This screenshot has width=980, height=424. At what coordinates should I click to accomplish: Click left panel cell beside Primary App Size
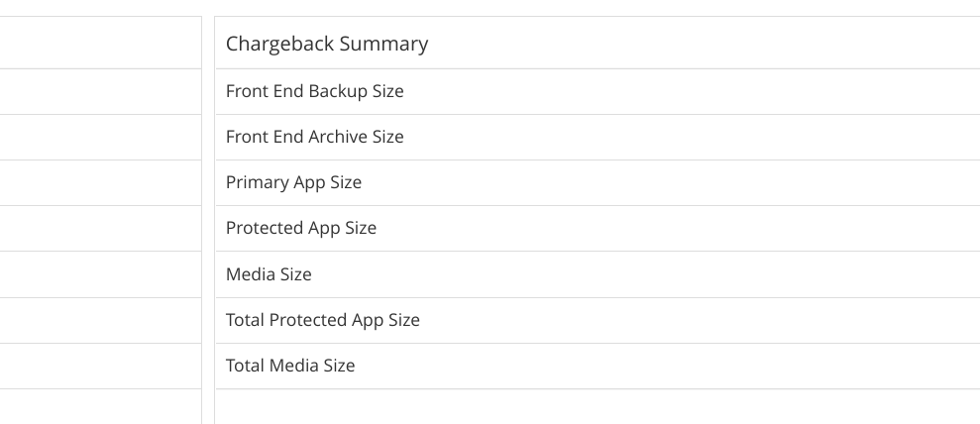[x=100, y=183]
